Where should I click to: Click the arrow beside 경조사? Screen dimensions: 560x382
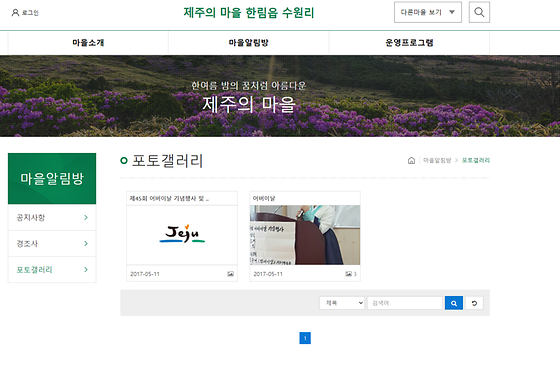tap(86, 243)
